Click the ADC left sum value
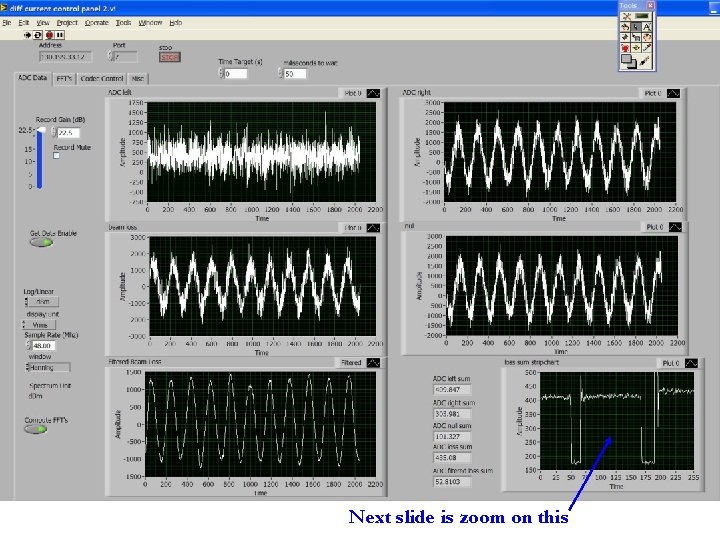Screen dimensions: 720x540 pyautogui.click(x=452, y=390)
